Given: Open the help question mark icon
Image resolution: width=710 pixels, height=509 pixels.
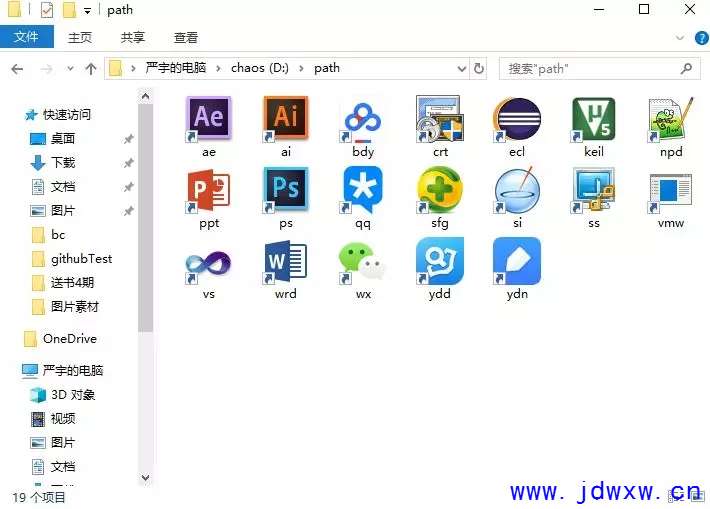Looking at the screenshot, I should click(x=701, y=38).
